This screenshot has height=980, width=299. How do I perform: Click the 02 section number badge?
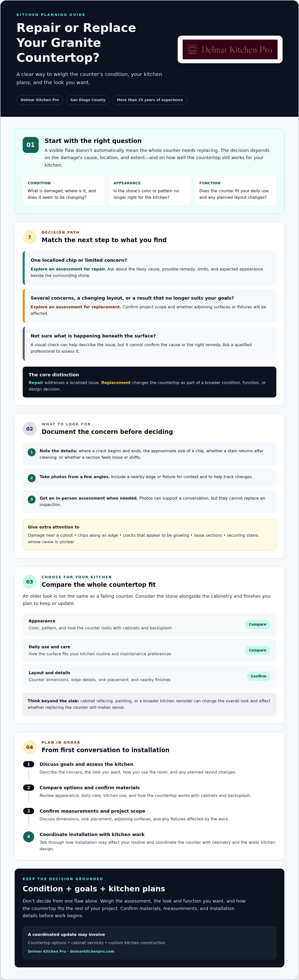point(30,429)
